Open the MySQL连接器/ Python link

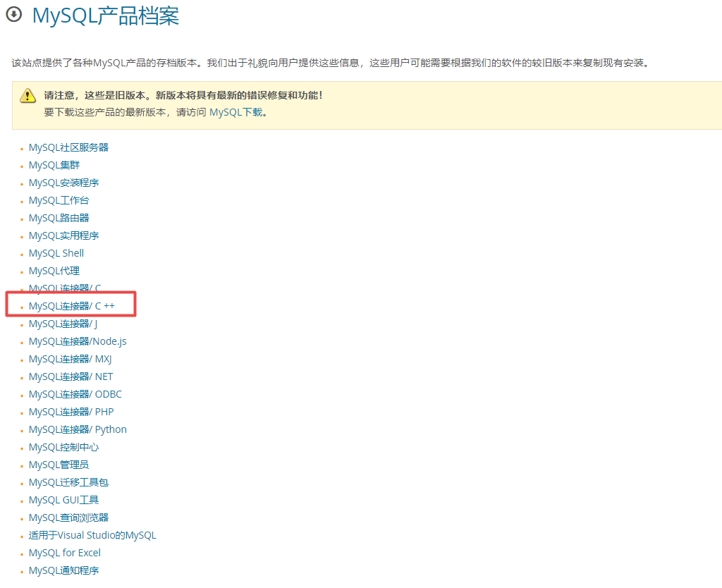point(78,429)
